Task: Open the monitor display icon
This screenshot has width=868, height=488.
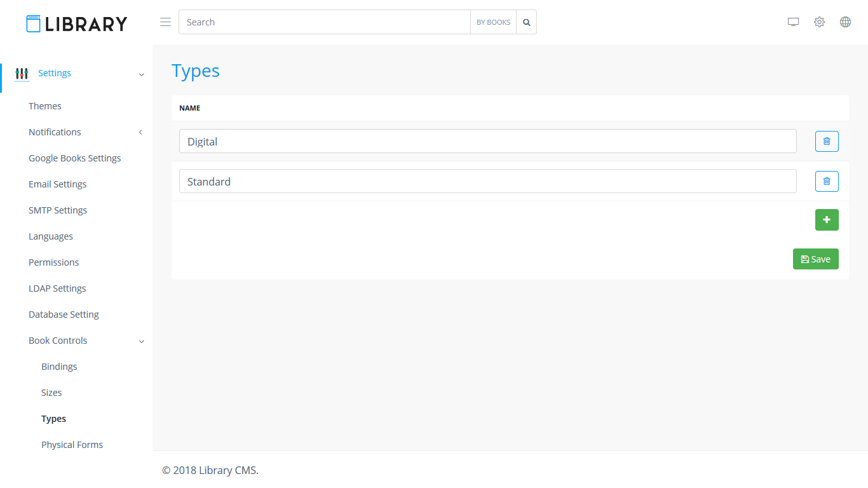Action: [793, 22]
